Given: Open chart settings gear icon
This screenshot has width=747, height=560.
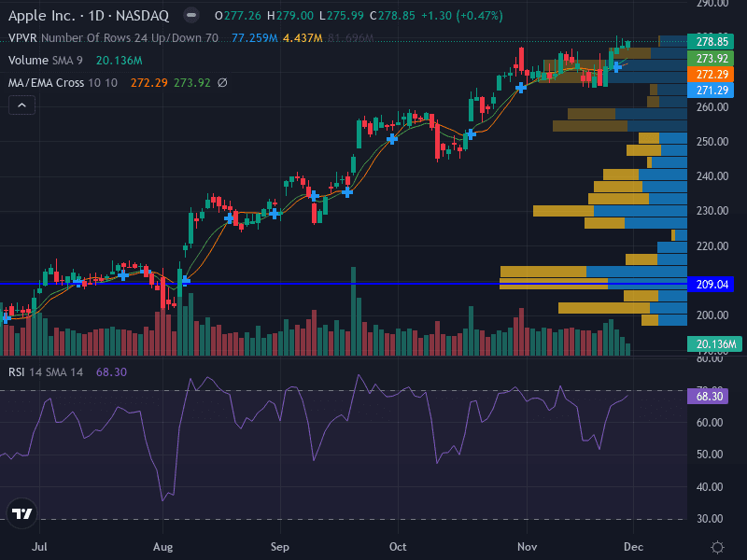Looking at the screenshot, I should [x=717, y=547].
